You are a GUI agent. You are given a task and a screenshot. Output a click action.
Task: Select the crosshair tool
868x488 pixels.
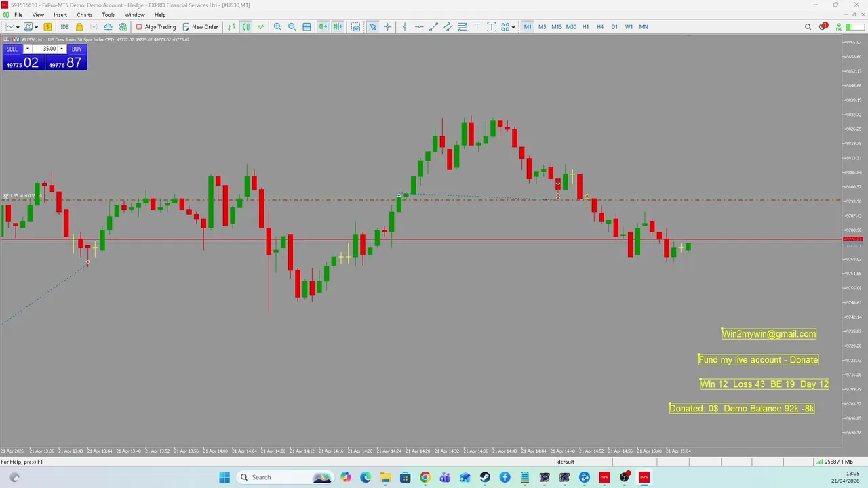(x=387, y=27)
